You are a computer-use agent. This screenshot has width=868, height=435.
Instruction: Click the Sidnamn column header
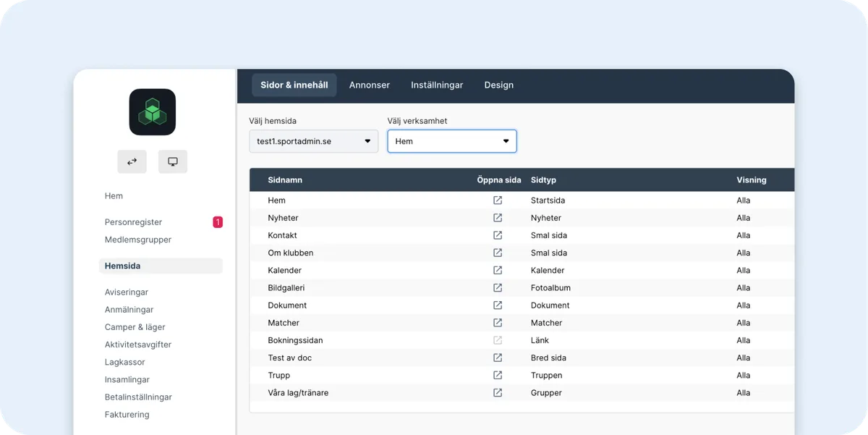pos(285,180)
